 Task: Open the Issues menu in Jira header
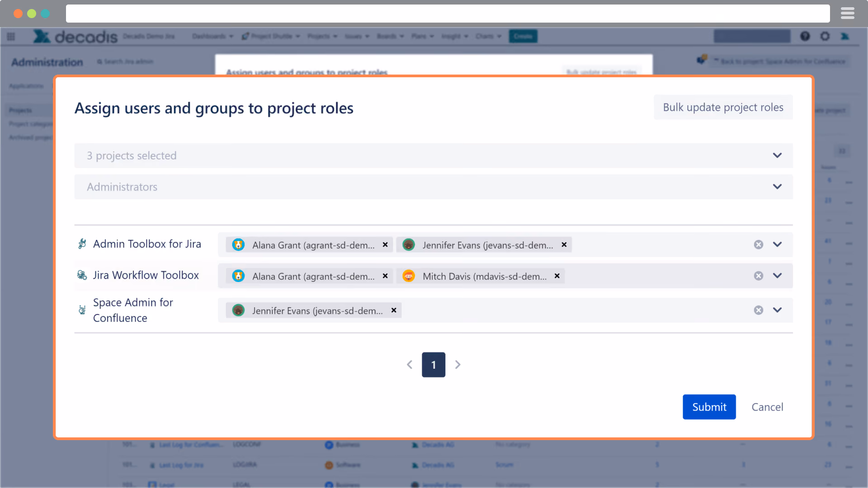click(x=357, y=36)
